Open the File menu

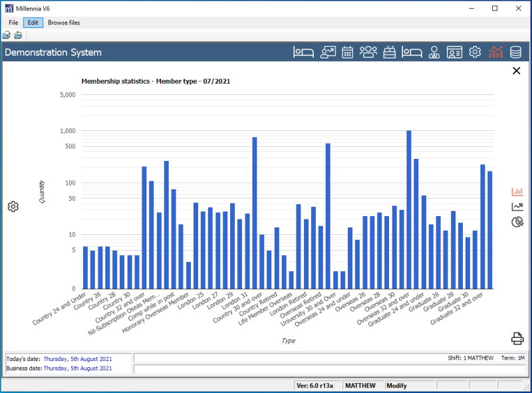(x=13, y=23)
